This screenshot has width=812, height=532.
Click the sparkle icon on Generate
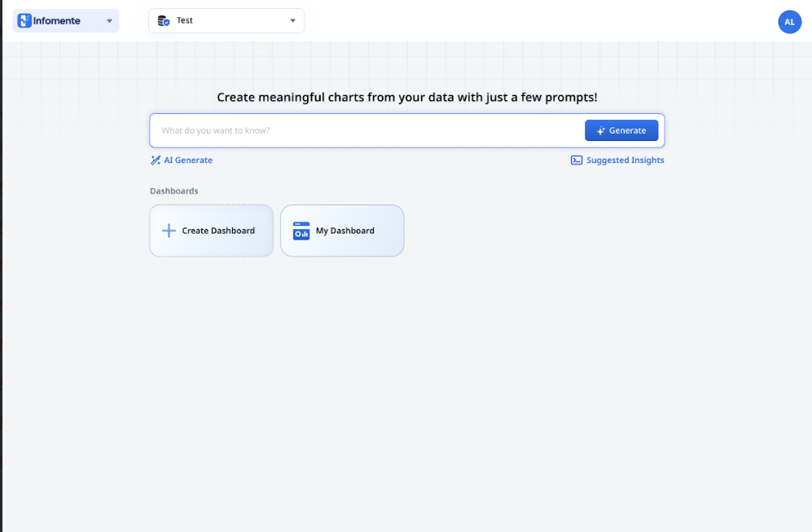pos(601,130)
